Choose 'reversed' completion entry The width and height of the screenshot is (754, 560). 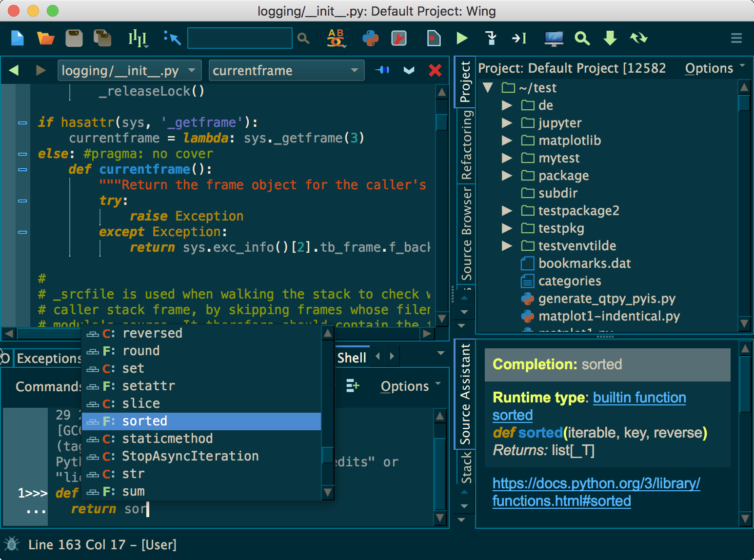(201, 333)
